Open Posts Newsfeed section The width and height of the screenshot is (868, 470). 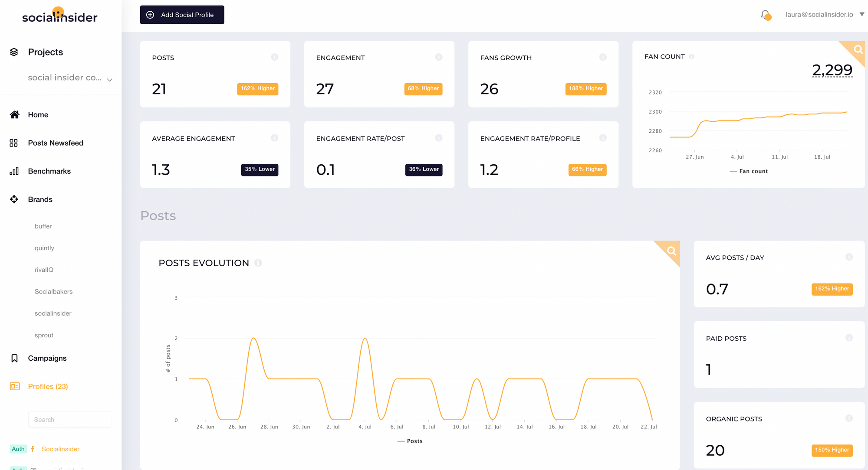[56, 143]
